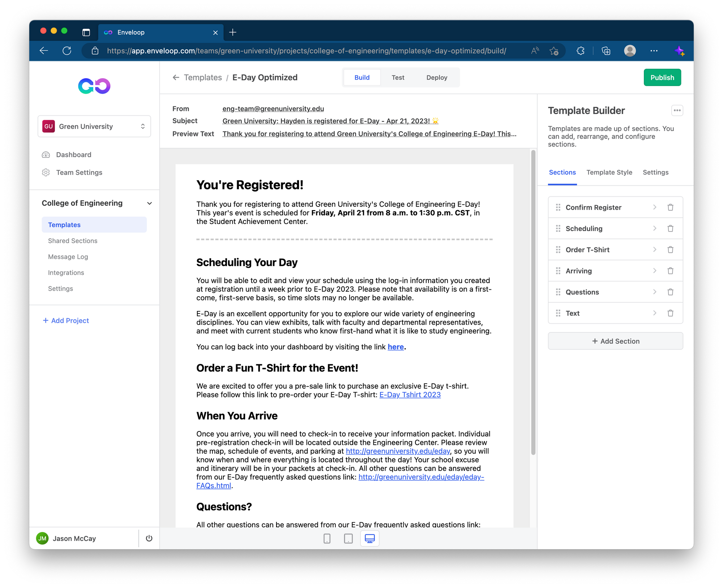Screen dimensions: 723x588
Task: Select the desktop preview icon
Action: tap(371, 539)
